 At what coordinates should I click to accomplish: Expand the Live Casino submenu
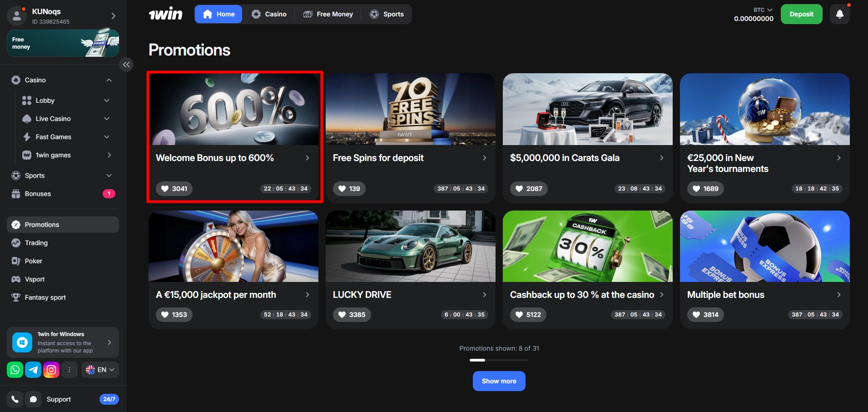[x=107, y=119]
